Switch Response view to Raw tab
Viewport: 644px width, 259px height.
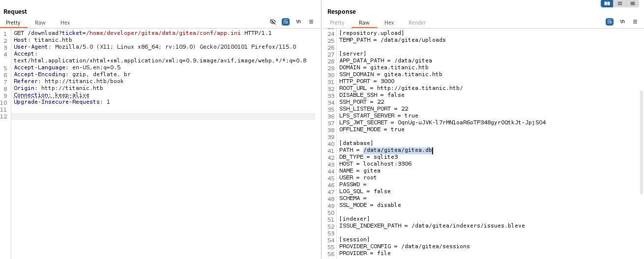pyautogui.click(x=364, y=23)
